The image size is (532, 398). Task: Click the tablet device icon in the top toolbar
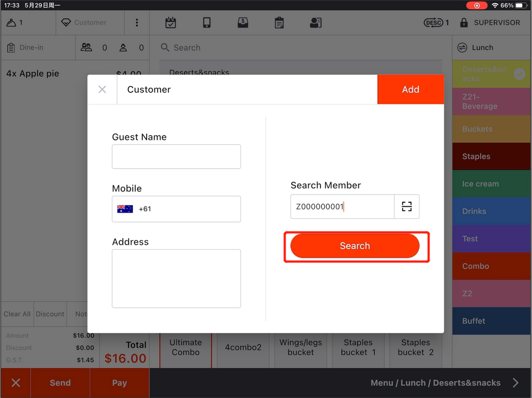(207, 23)
